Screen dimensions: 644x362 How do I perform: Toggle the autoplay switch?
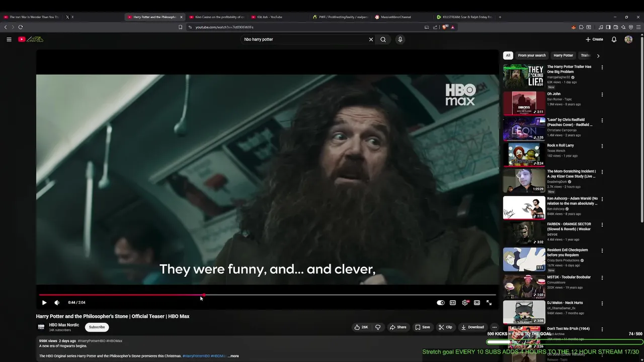click(x=441, y=303)
